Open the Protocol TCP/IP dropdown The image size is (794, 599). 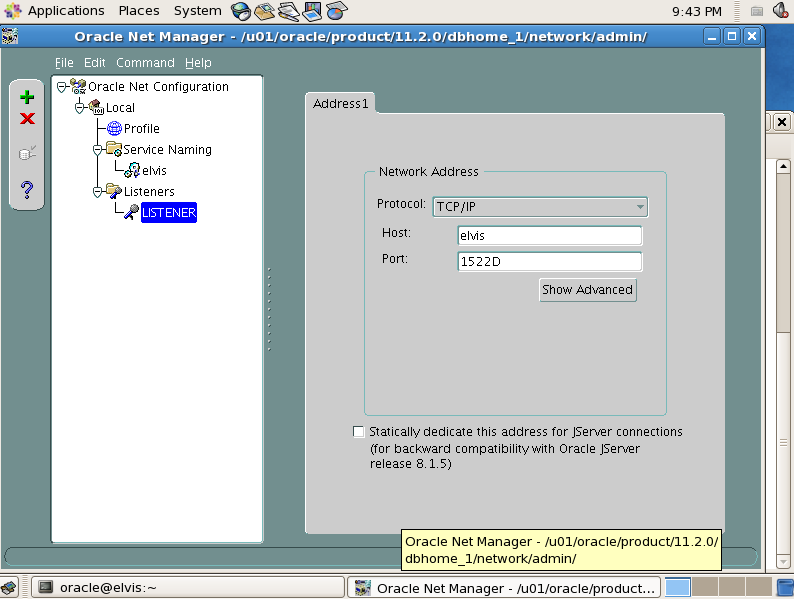540,207
